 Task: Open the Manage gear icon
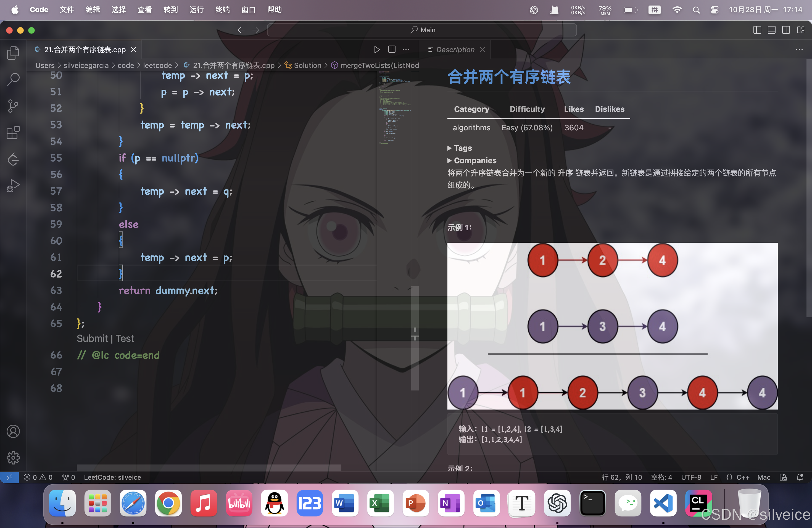pos(13,458)
